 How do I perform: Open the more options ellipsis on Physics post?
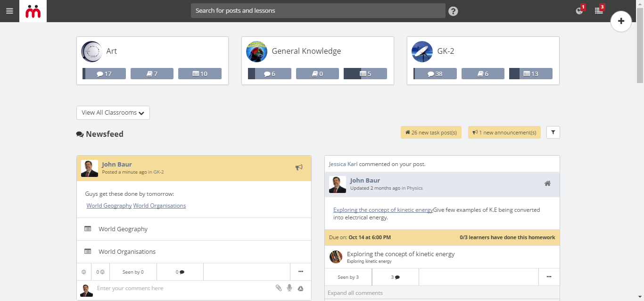click(549, 277)
